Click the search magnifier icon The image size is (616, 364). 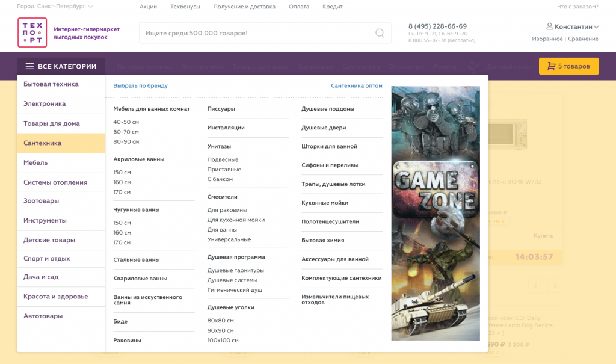[x=380, y=33]
